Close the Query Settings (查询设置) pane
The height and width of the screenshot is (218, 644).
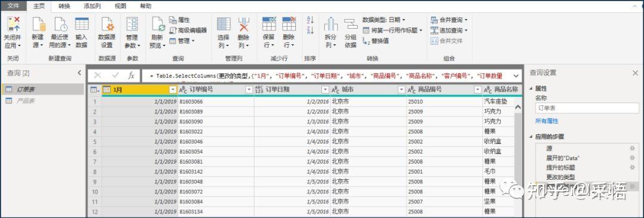click(x=635, y=73)
